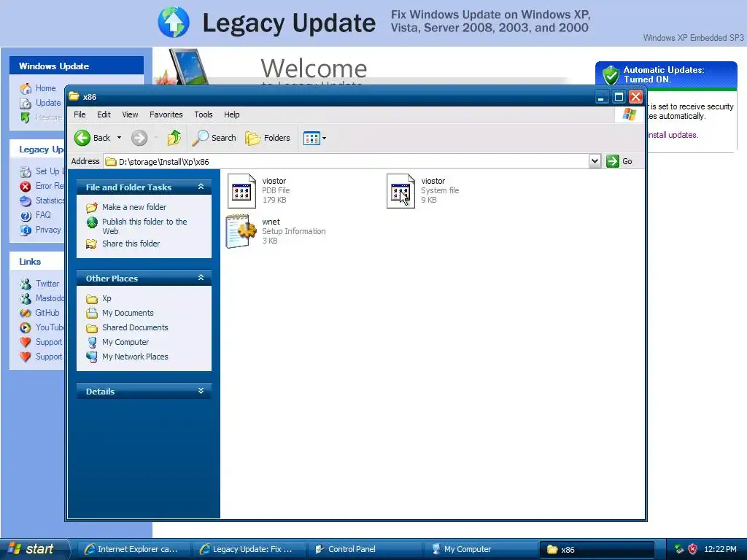
Task: Click Share this folder
Action: click(131, 244)
